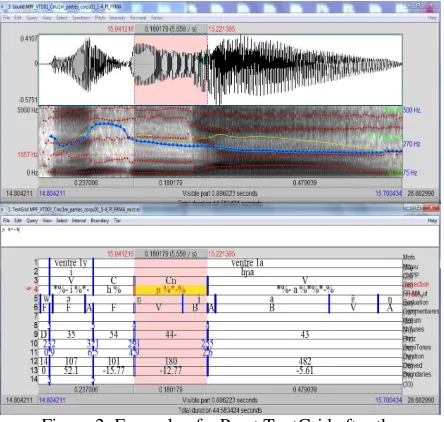Play the 0.237006 bar in the TextGrid window
Screen dimensions: 444x422
pyautogui.click(x=86, y=389)
